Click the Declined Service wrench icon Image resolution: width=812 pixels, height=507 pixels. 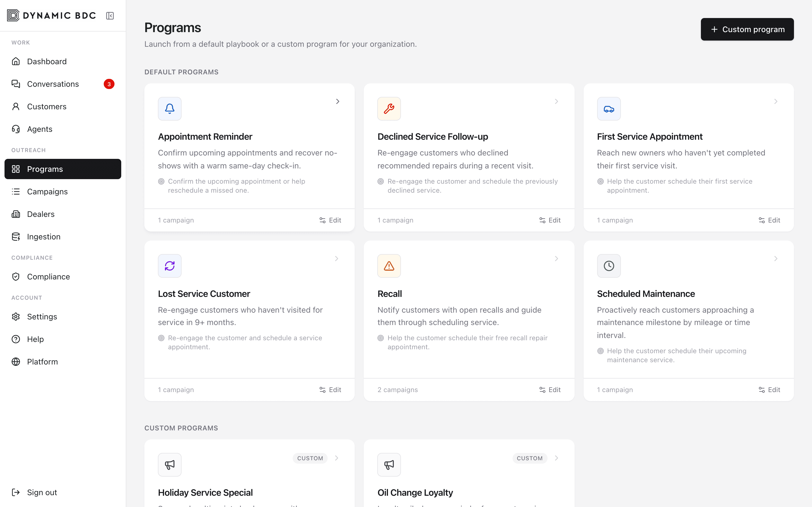pos(389,109)
